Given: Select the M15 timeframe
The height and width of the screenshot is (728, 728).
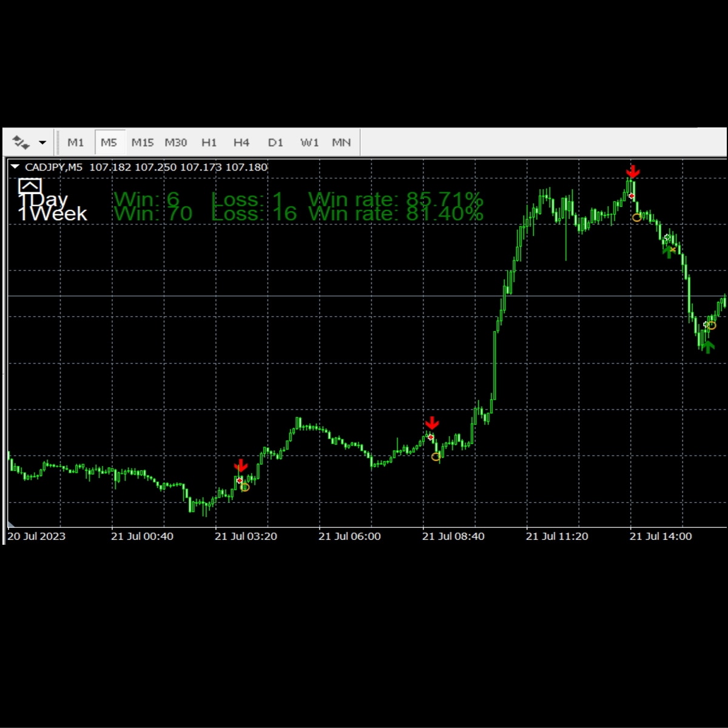Looking at the screenshot, I should point(143,143).
